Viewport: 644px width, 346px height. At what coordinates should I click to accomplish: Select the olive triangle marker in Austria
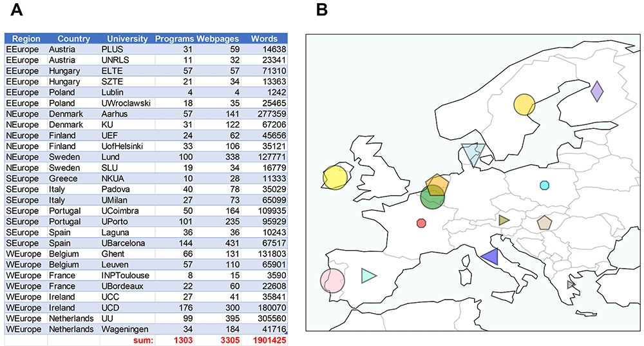click(x=504, y=220)
